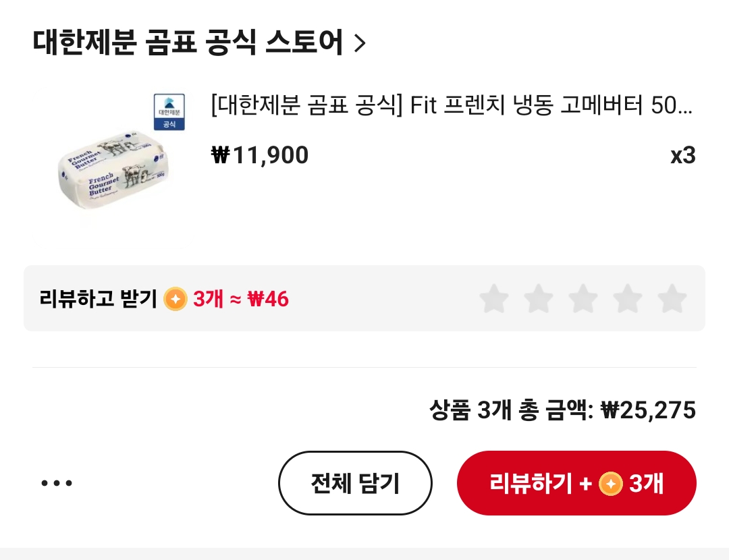Click the 리뷰하고 받기 label
729x560 pixels.
coord(98,298)
